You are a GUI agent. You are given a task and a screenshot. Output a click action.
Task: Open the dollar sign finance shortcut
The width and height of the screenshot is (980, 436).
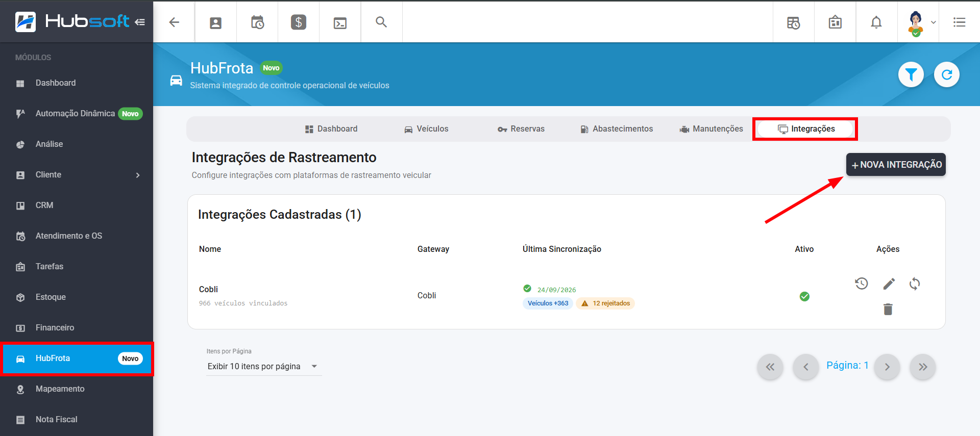click(x=299, y=22)
